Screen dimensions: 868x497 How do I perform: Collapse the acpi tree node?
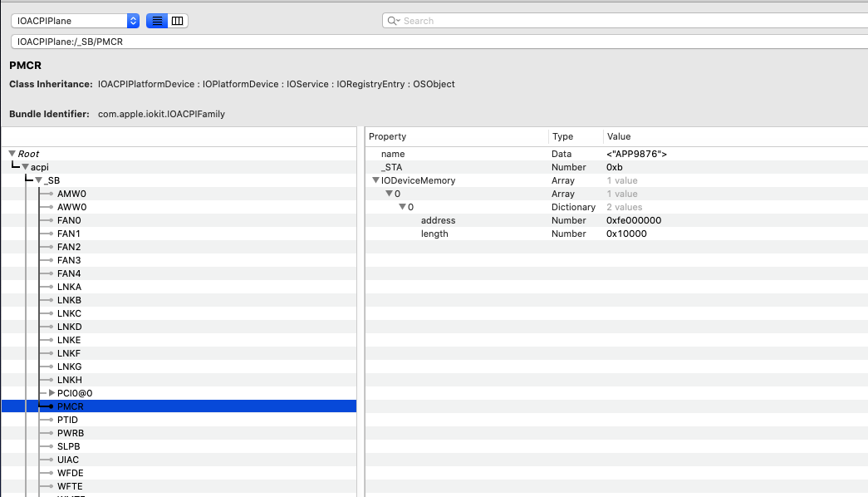coord(25,167)
